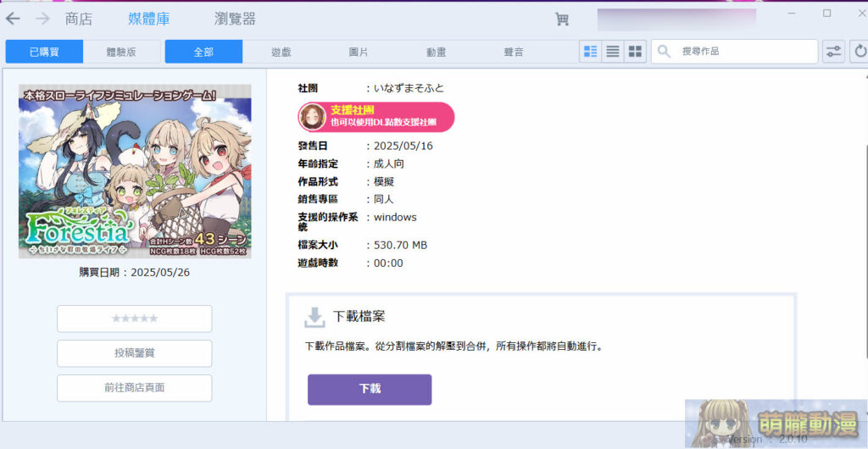This screenshot has width=868, height=449.
Task: Click the search magnifier icon
Action: (665, 52)
